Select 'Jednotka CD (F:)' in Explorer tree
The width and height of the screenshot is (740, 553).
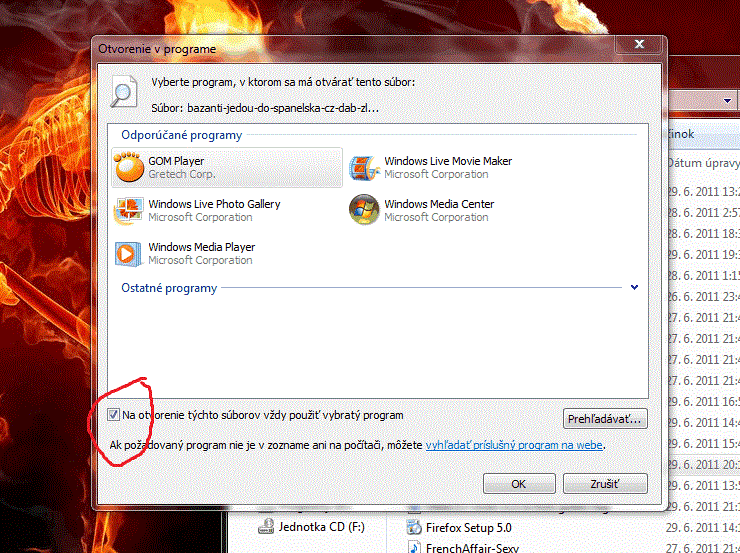click(321, 527)
